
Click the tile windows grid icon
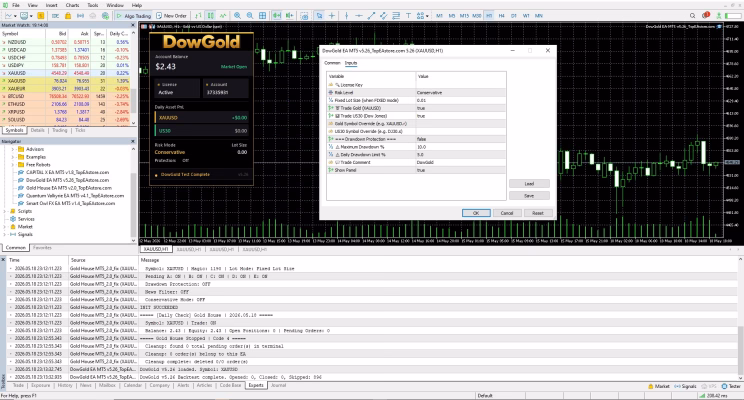coord(262,16)
